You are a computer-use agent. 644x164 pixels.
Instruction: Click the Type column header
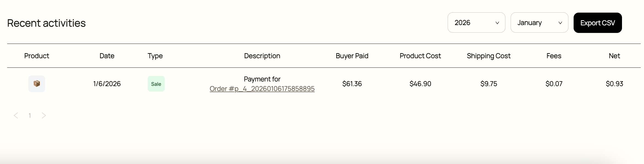point(155,56)
